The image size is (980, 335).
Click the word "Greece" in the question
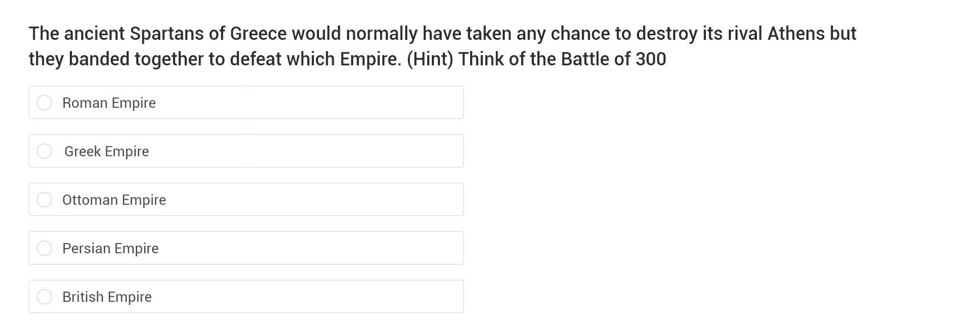pyautogui.click(x=258, y=34)
